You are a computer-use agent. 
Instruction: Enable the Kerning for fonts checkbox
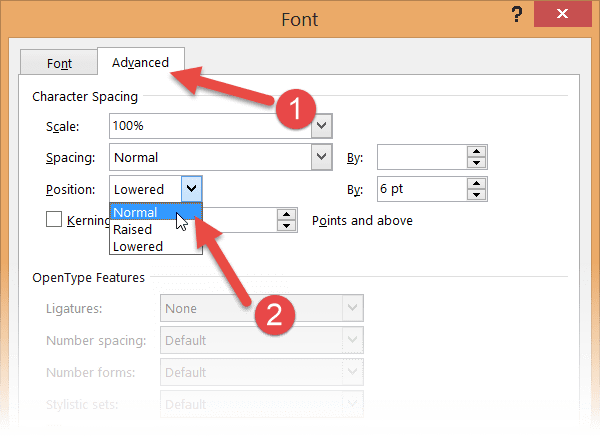pos(55,220)
